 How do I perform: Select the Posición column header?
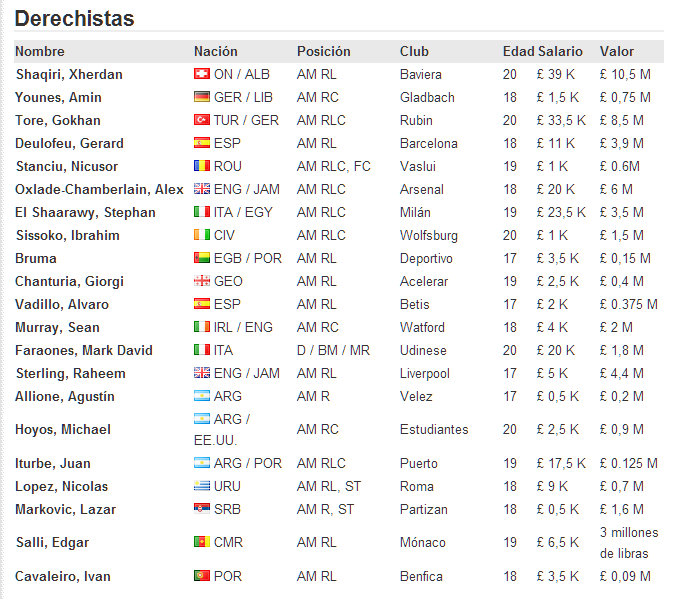pos(323,51)
